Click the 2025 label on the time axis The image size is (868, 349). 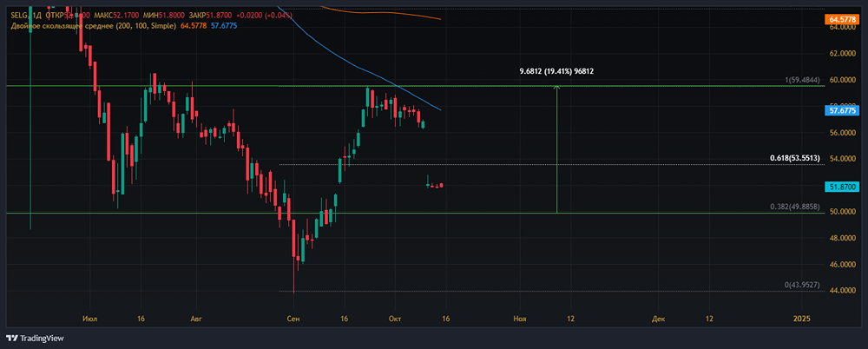tap(801, 319)
